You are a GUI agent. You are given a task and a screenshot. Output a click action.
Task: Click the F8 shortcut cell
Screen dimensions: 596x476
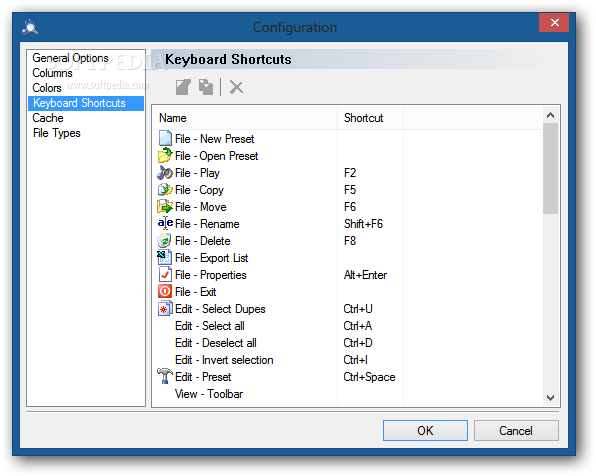350,241
